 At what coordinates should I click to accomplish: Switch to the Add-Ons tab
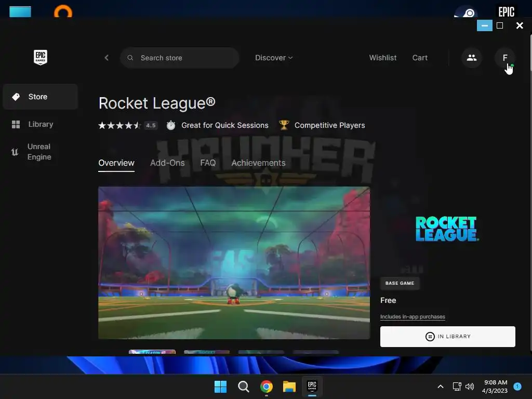167,163
